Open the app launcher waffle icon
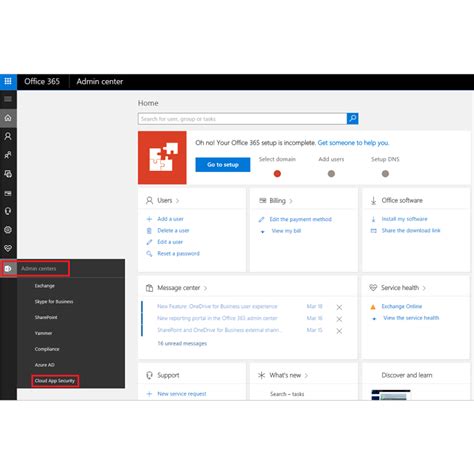The width and height of the screenshot is (474, 474). [8, 81]
